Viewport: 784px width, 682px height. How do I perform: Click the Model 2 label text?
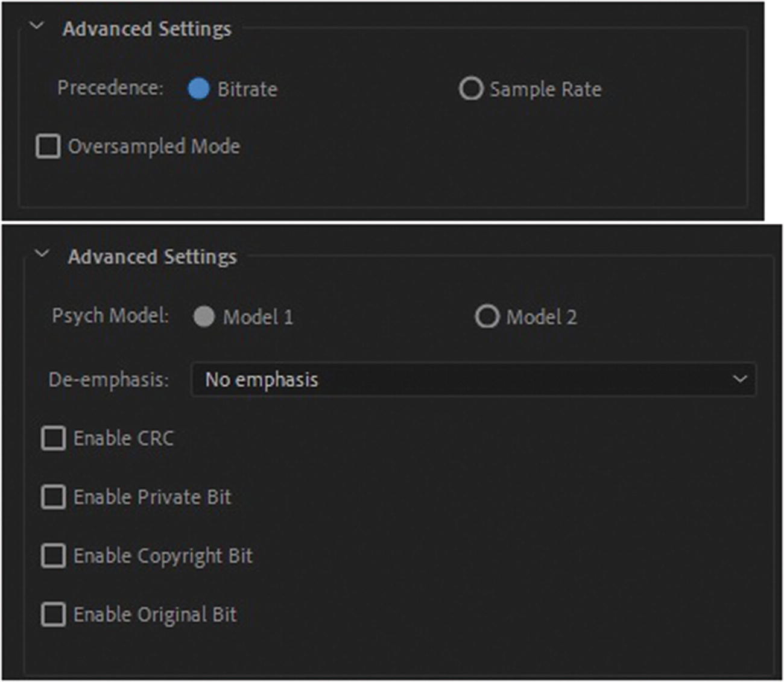tap(541, 317)
